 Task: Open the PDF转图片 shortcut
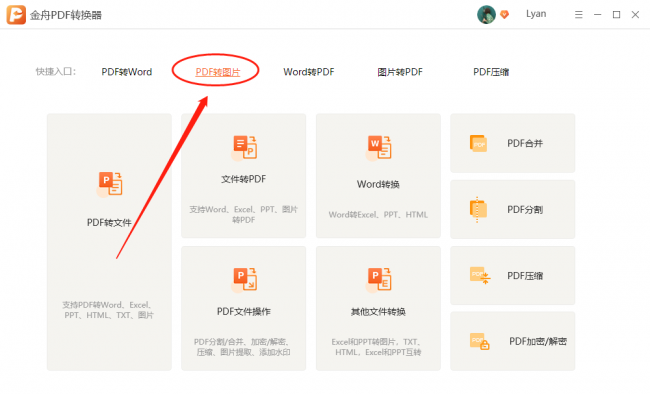218,72
